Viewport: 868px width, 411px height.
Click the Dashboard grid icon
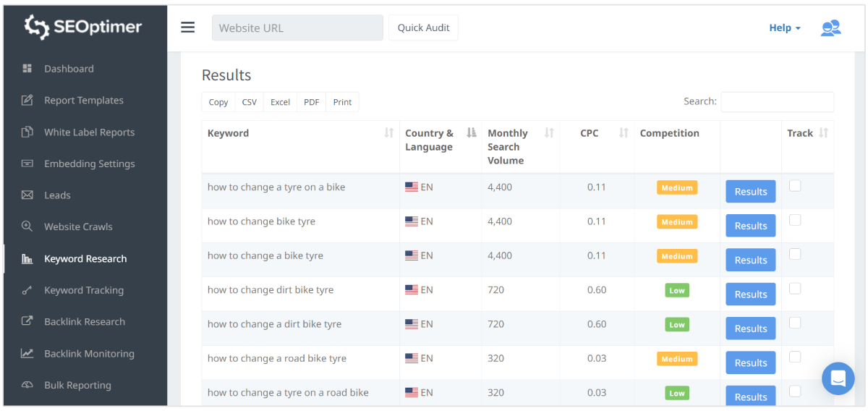pyautogui.click(x=27, y=69)
